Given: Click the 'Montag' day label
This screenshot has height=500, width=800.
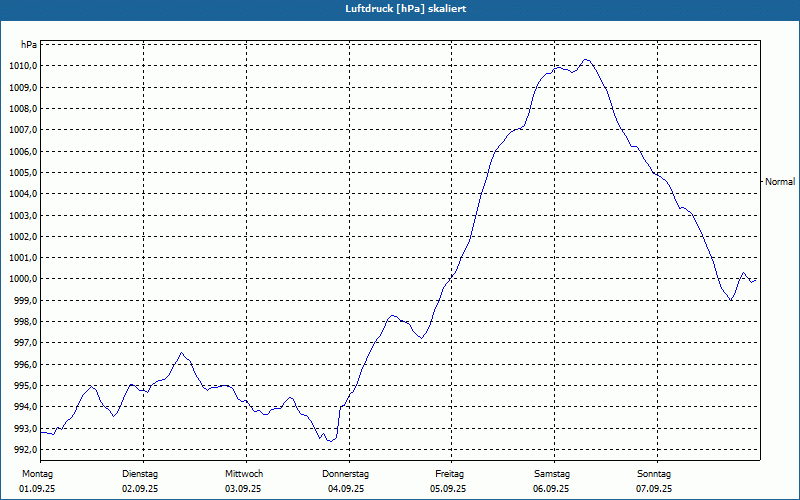Looking at the screenshot, I should [37, 474].
